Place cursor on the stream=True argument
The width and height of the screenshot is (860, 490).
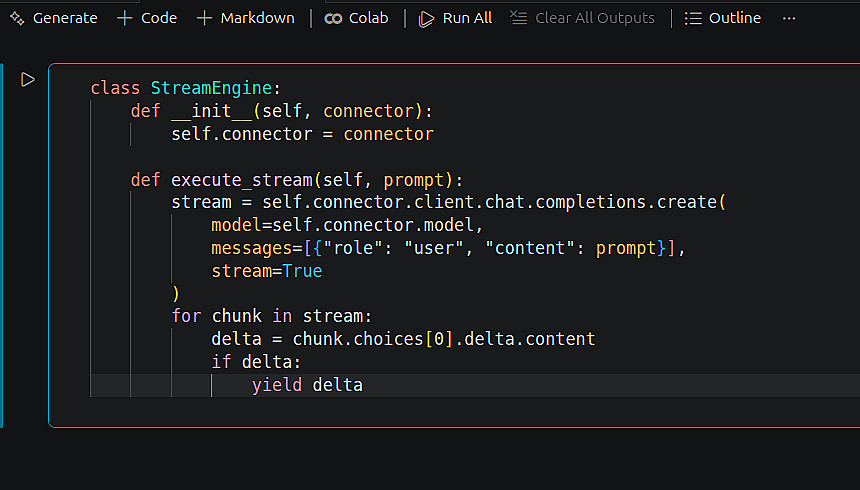(266, 271)
